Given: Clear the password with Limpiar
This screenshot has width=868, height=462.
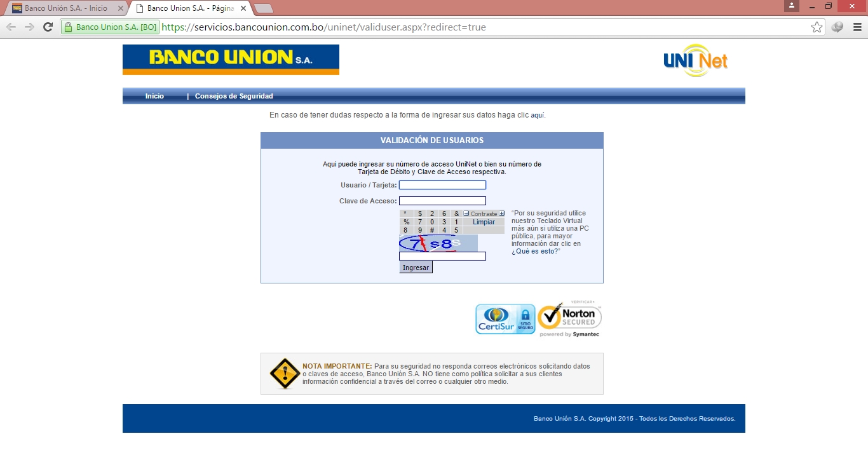Looking at the screenshot, I should tap(484, 222).
